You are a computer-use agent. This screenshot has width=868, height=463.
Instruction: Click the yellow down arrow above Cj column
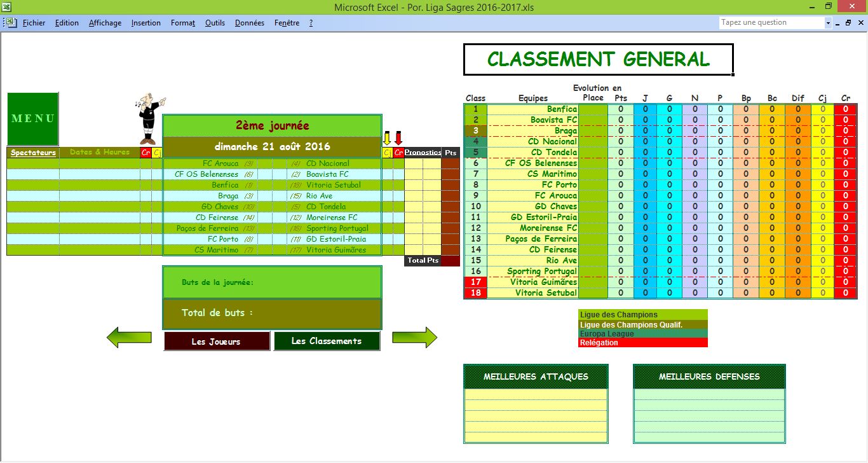[x=386, y=138]
